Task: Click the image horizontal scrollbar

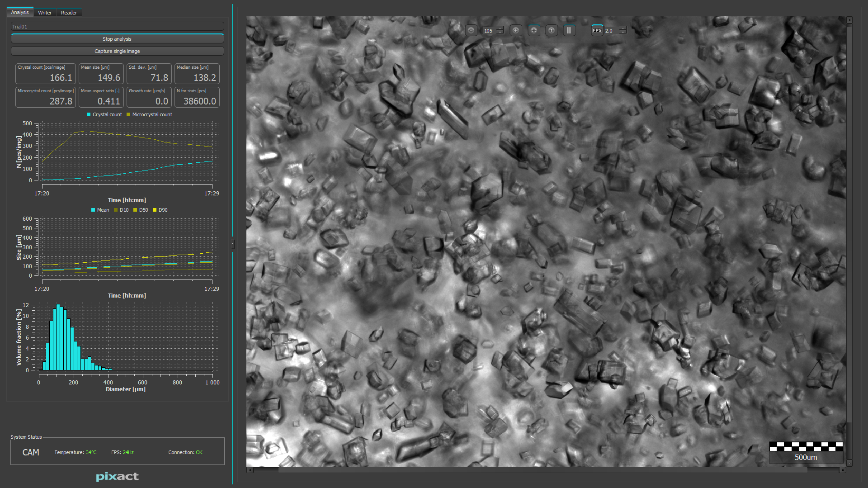Action: click(x=542, y=470)
